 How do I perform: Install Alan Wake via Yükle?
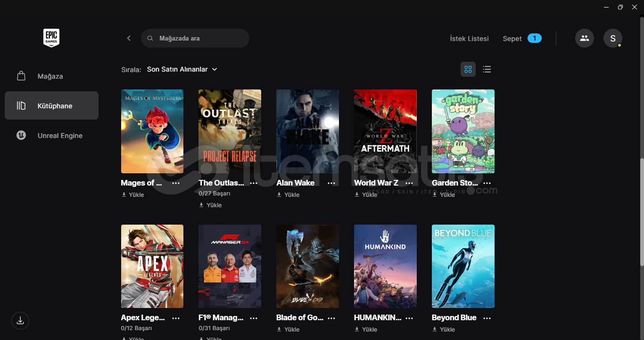tap(289, 195)
